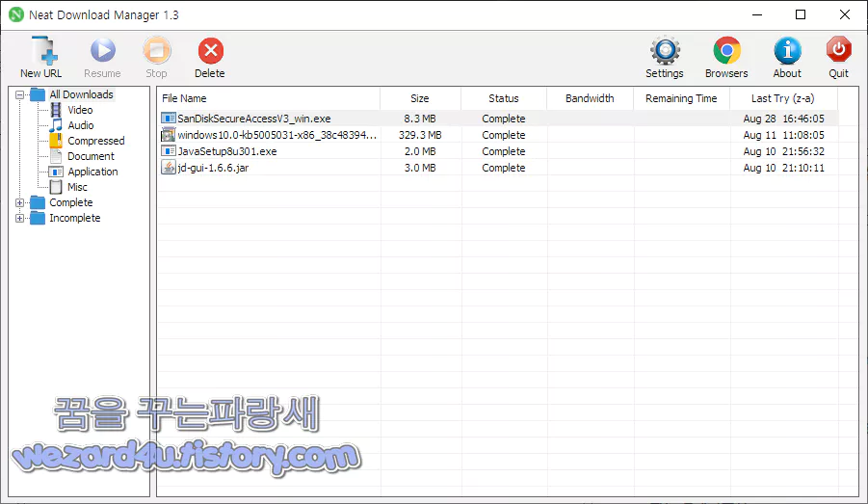
Task: Click Complete status of jd-gui-1.6.6.jar row
Action: 504,168
